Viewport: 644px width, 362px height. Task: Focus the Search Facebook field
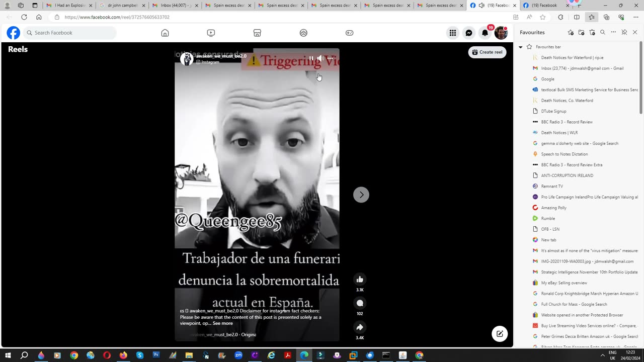(70, 33)
